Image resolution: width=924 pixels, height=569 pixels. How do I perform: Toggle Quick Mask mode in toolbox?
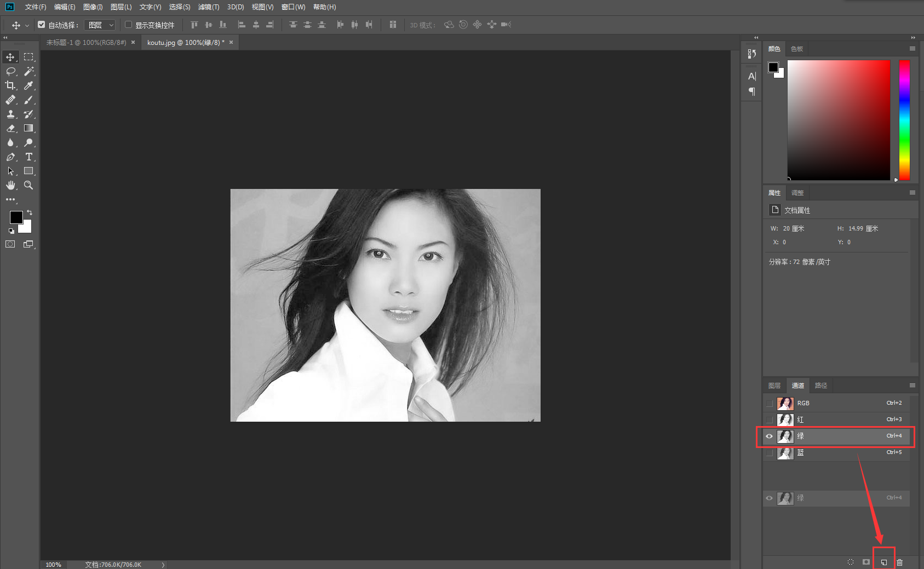point(10,244)
